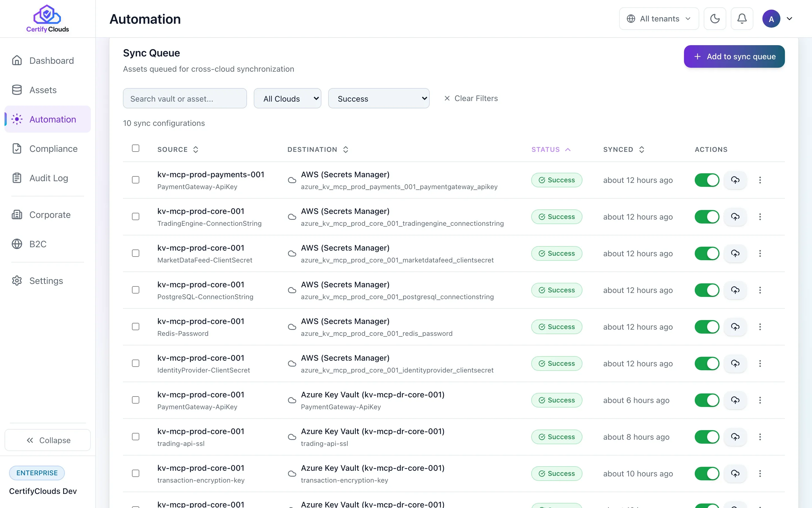The image size is (812, 508).
Task: Click Success badge for Redis-Password row
Action: point(557,327)
